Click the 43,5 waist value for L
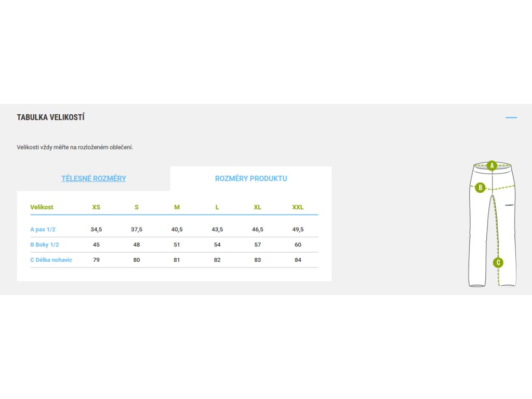This screenshot has height=399, width=532. tap(217, 229)
